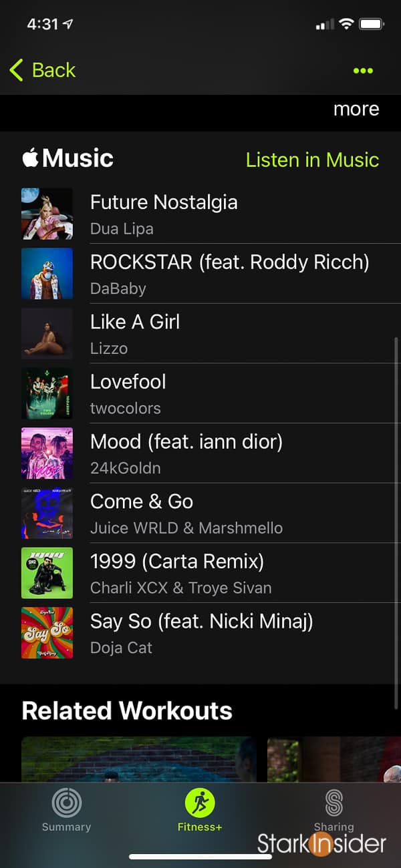401x868 pixels.
Task: Open Listen in Music link
Action: (312, 160)
